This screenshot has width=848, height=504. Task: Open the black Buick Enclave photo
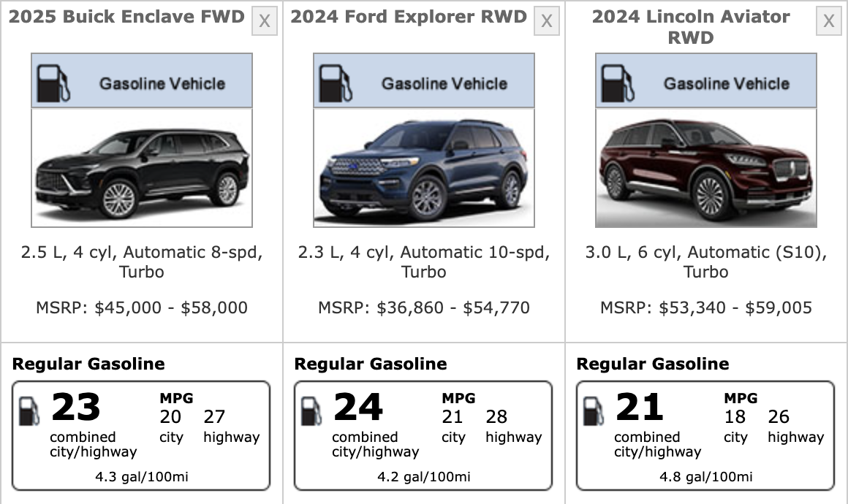(142, 169)
